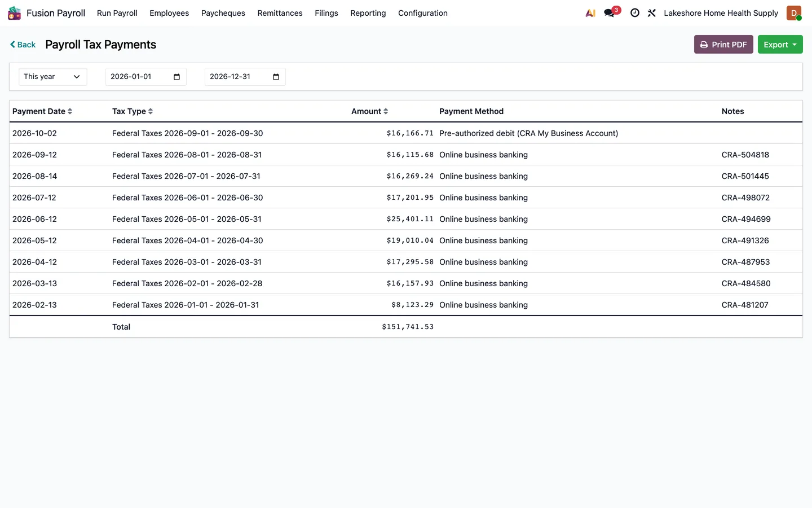
Task: Select the 2026-10-02 payment date cell
Action: pyautogui.click(x=34, y=133)
